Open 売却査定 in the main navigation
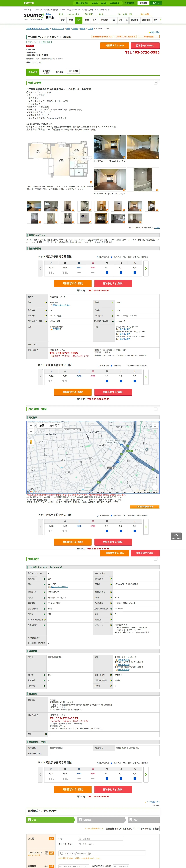 pyautogui.click(x=135, y=20)
